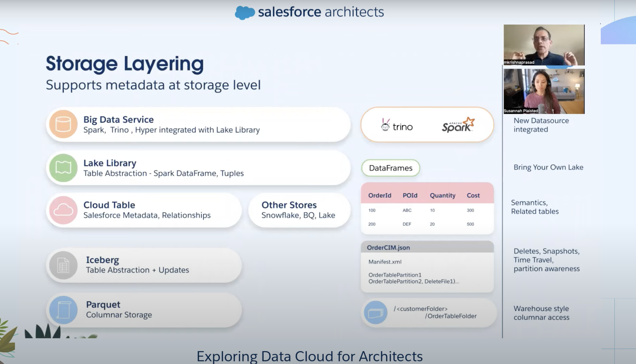636x364 pixels.
Task: Click the Apache Spark logo
Action: point(458,125)
